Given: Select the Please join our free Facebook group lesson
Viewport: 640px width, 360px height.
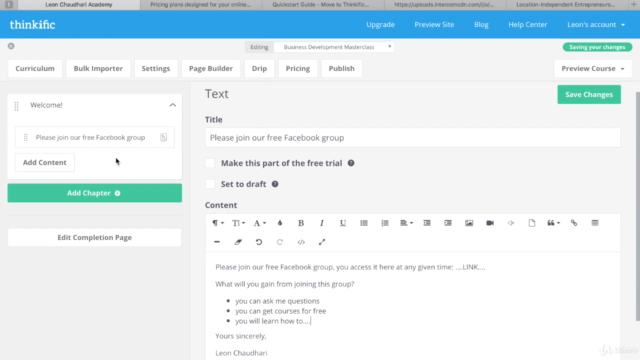Looking at the screenshot, I should 95,137.
